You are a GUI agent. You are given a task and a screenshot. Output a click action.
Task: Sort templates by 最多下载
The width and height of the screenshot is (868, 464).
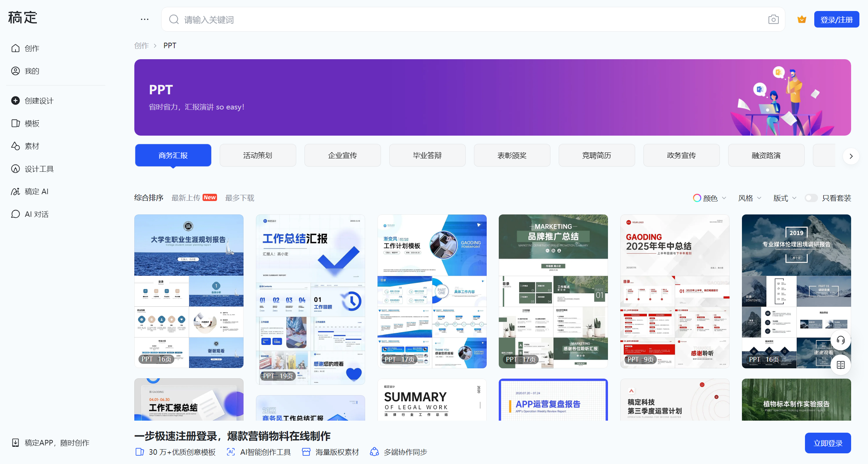pyautogui.click(x=240, y=198)
